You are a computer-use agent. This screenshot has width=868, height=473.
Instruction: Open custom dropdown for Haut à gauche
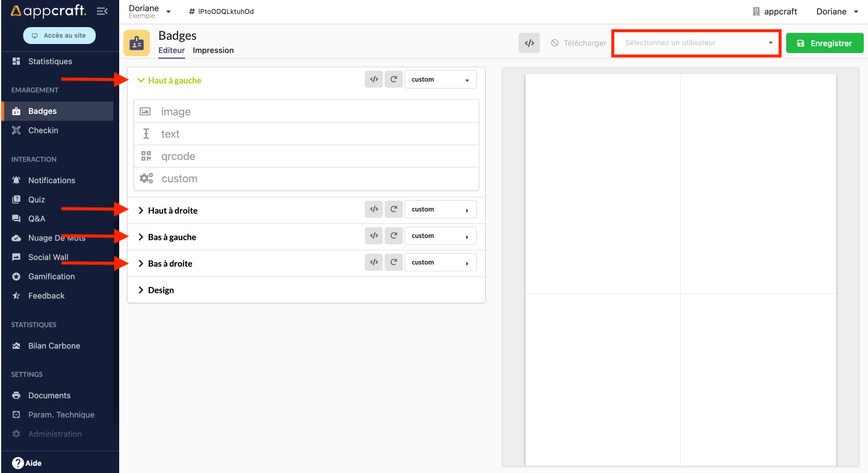(441, 80)
